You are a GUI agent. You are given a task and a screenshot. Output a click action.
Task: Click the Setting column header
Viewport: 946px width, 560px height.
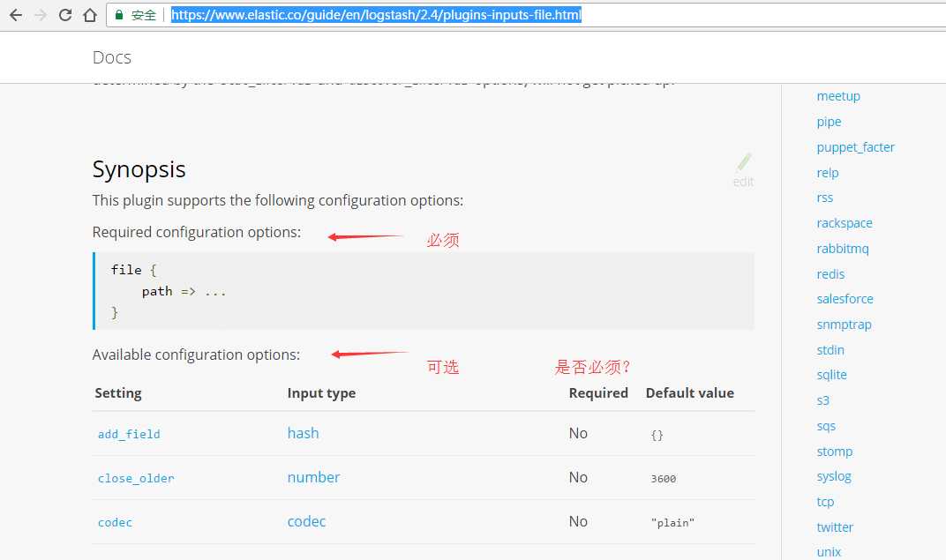click(x=118, y=393)
